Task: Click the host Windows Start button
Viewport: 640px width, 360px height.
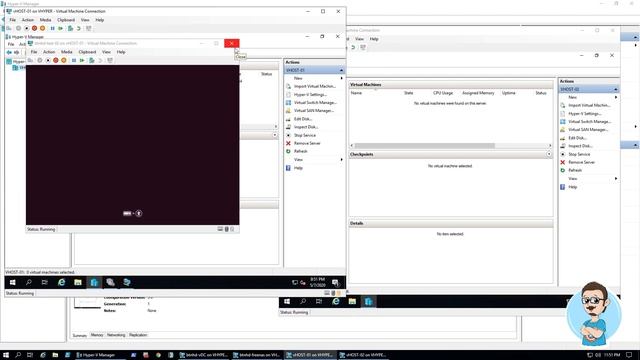Action: (6, 355)
